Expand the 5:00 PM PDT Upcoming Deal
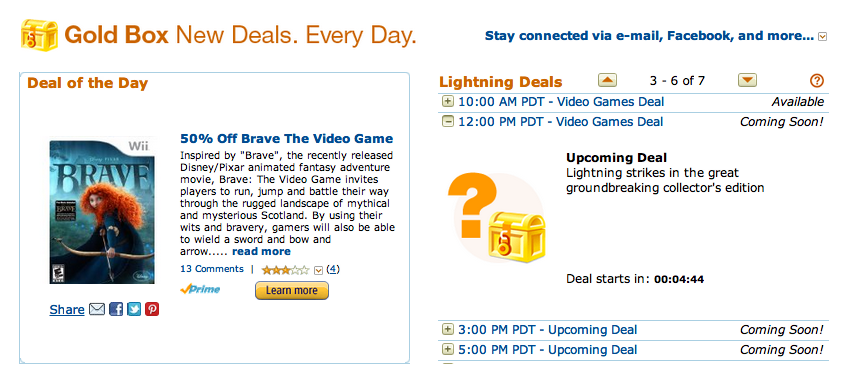The width and height of the screenshot is (841, 372). [x=447, y=349]
